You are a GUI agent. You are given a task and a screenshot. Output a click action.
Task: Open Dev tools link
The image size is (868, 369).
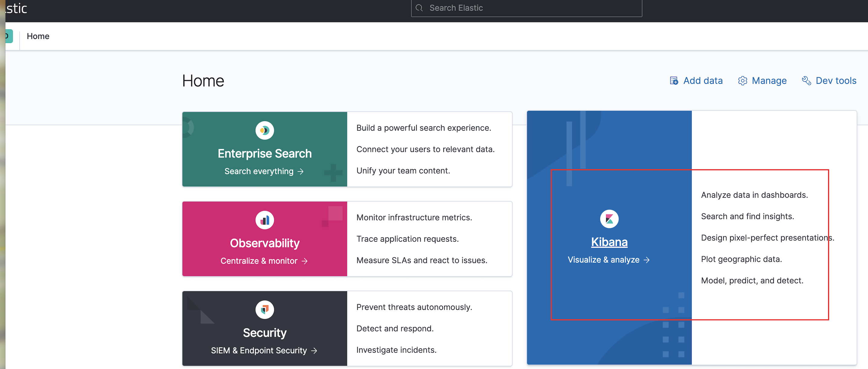click(829, 81)
